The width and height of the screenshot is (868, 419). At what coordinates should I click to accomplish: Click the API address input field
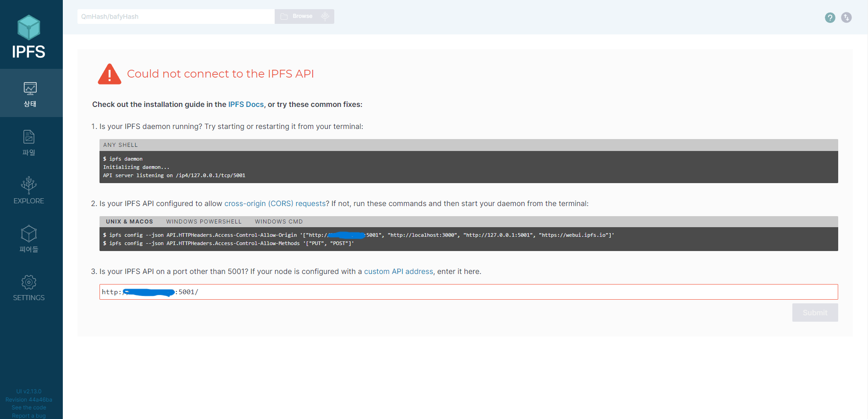coord(469,292)
